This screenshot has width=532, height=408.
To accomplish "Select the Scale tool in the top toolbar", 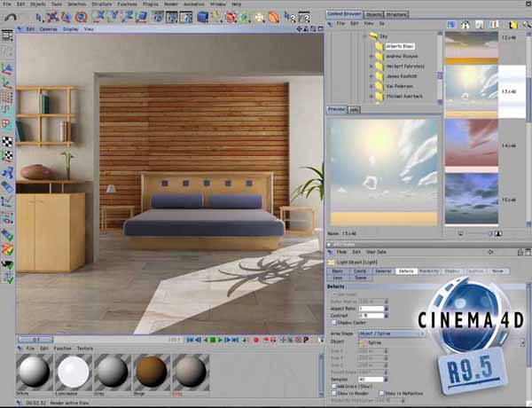I will pyautogui.click(x=66, y=17).
